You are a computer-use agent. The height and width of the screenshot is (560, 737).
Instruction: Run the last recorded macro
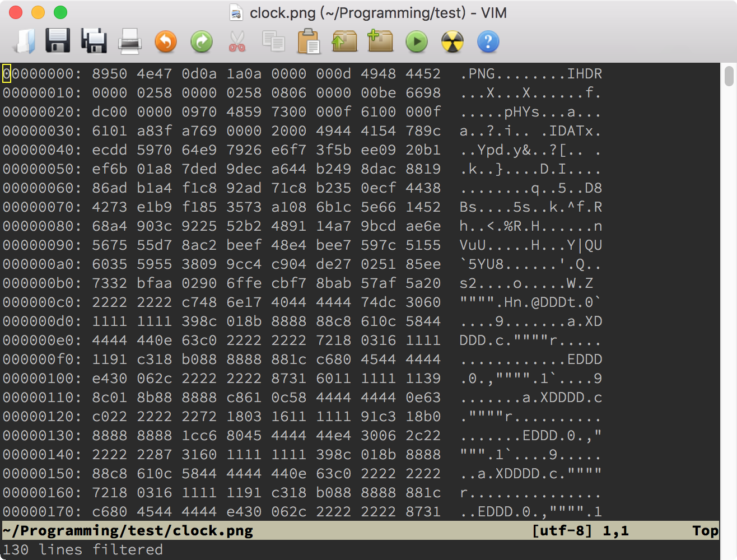coord(417,41)
